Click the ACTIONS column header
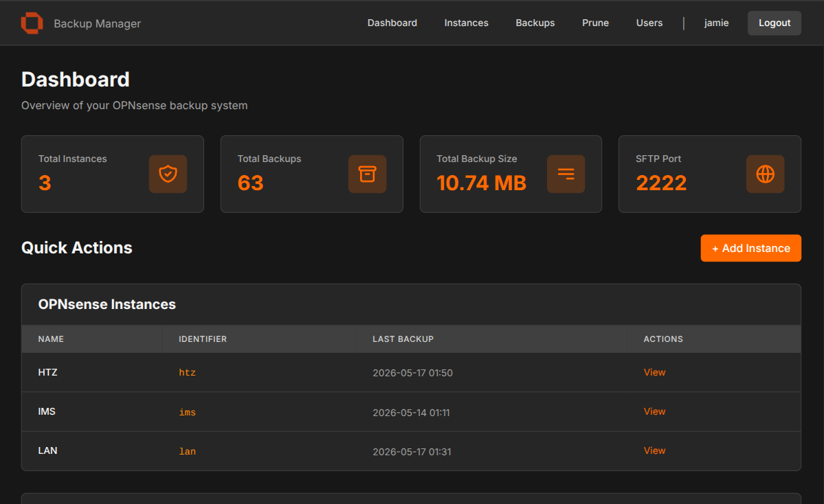The image size is (824, 504). tap(663, 339)
